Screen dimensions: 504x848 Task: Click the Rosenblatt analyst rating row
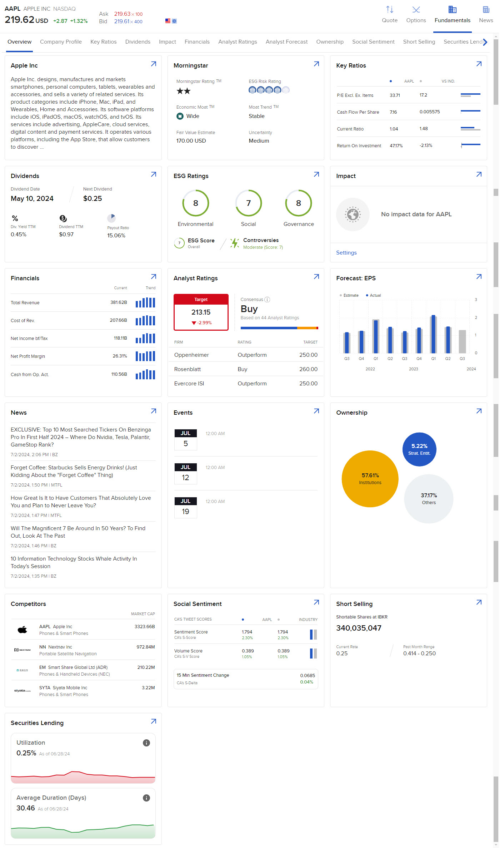coord(246,369)
